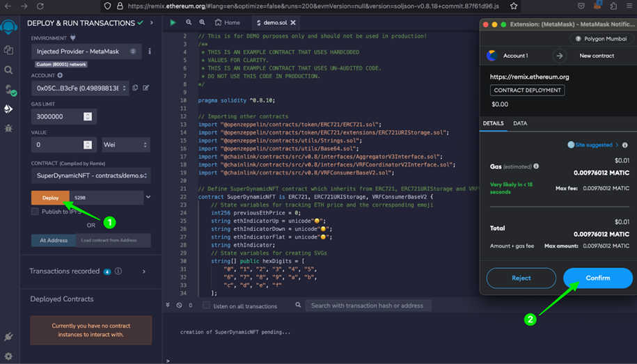The image size is (637, 364).
Task: Click the Custom (80001) network label
Action: [x=61, y=64]
